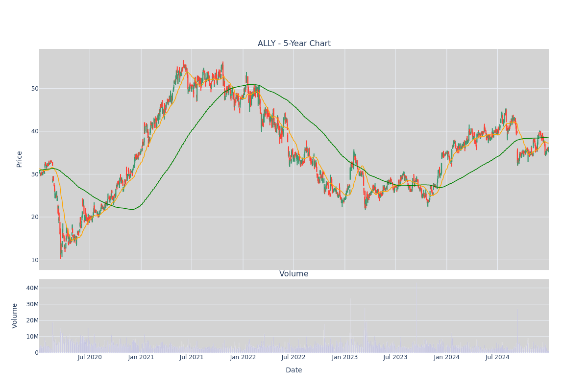The width and height of the screenshot is (588, 392).
Task: Click the tallest volume bar exceeding 40M
Action: [x=416, y=318]
